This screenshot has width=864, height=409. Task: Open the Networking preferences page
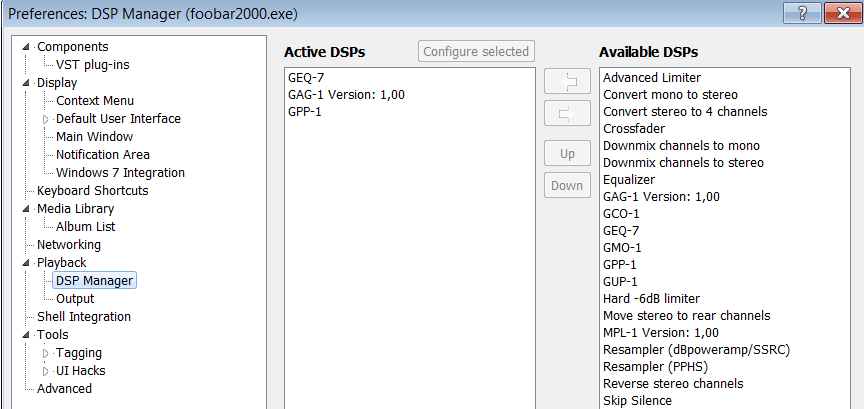click(x=69, y=245)
